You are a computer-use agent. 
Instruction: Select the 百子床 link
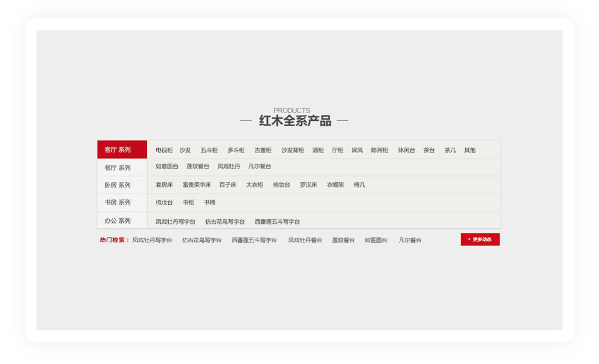tap(228, 184)
